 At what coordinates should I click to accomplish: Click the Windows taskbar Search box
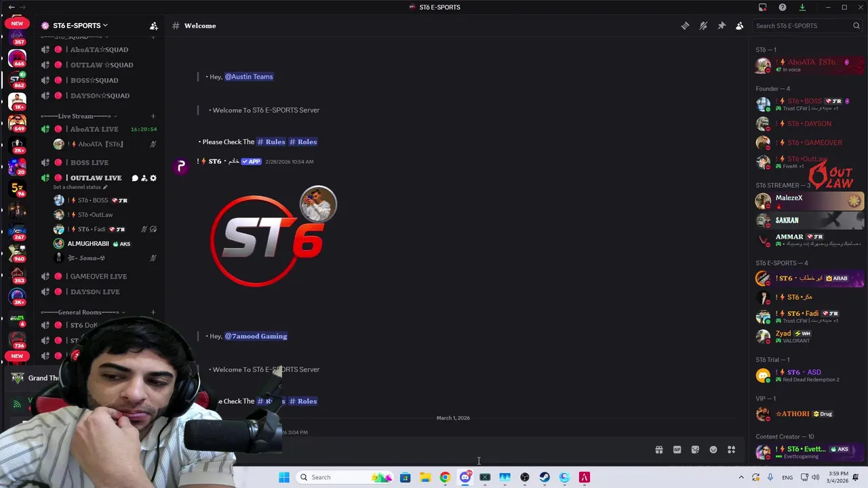click(x=346, y=477)
